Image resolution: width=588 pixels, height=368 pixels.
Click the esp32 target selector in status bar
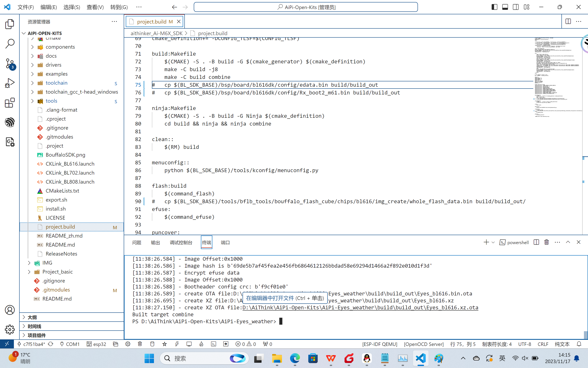96,344
